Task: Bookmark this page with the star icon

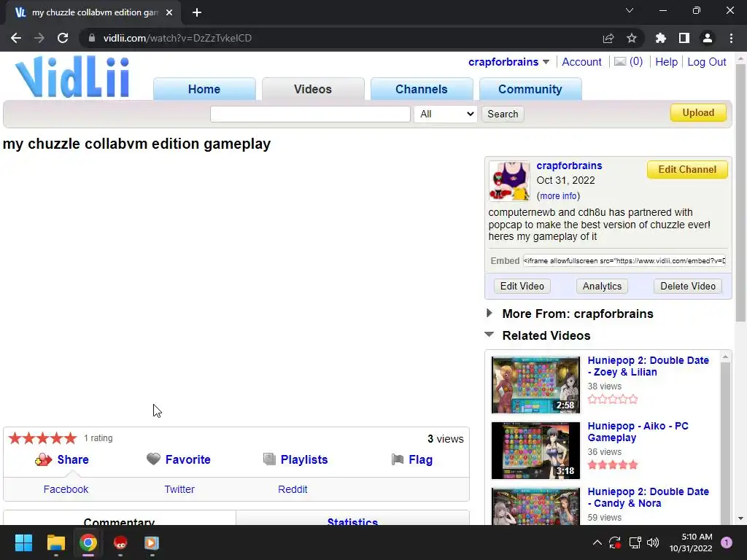Action: (631, 38)
